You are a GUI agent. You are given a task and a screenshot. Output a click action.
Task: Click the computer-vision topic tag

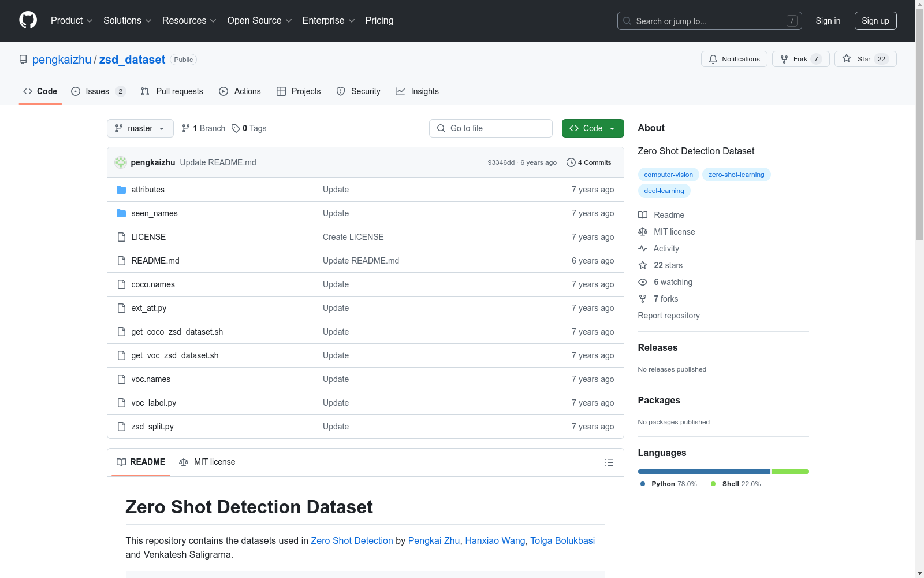coord(668,175)
